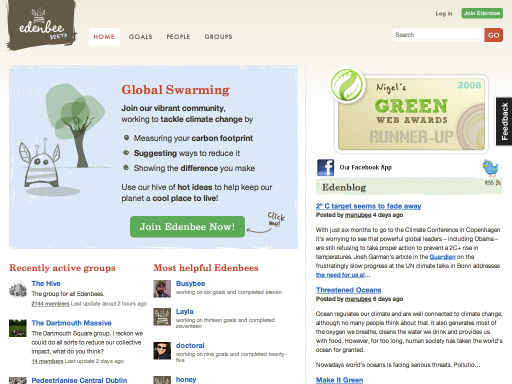Image resolution: width=512 pixels, height=384 pixels.
Task: Click the red GO search button
Action: pyautogui.click(x=494, y=35)
